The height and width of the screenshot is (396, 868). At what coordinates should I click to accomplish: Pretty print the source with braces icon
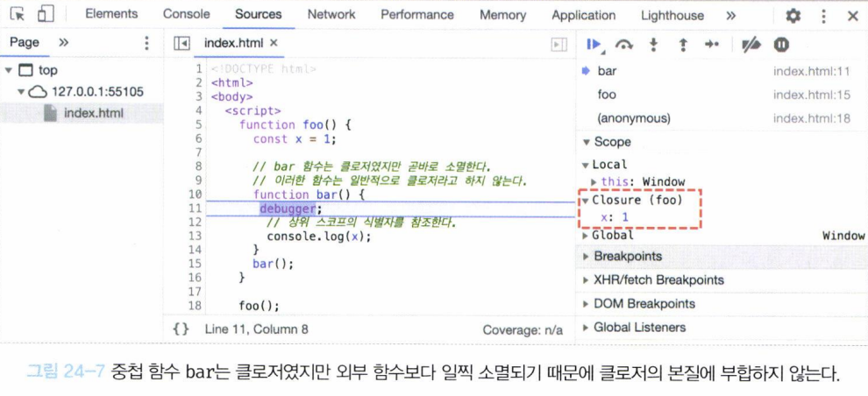(181, 329)
